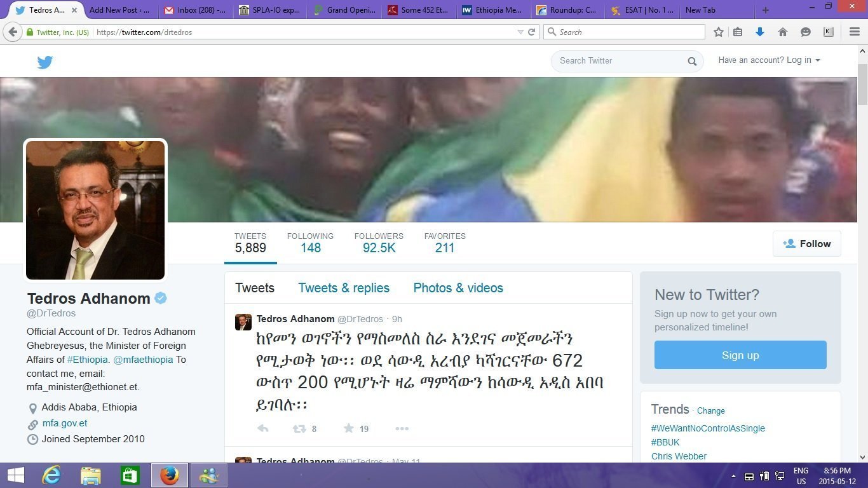The height and width of the screenshot is (488, 868).
Task: Click the verified badge beside Tedros Adhanom
Action: 161,298
